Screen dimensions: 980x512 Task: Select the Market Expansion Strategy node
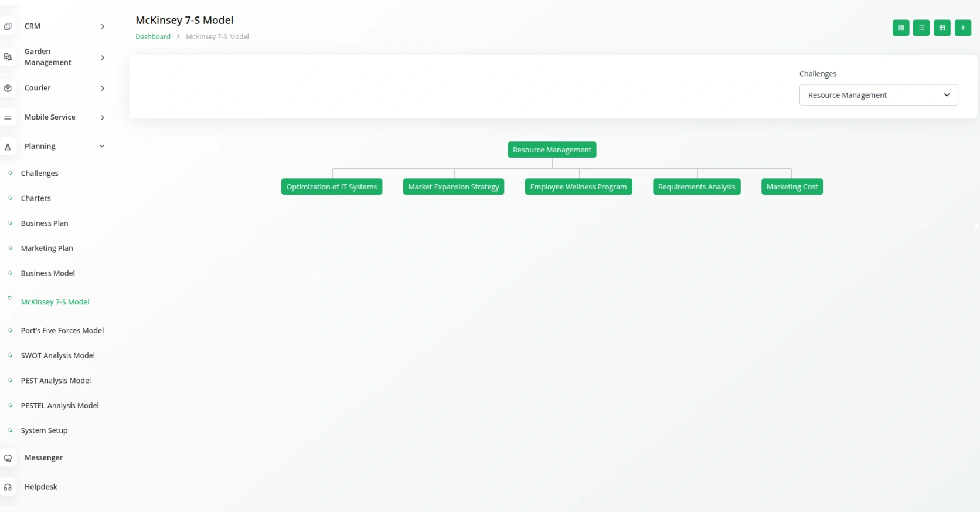454,187
